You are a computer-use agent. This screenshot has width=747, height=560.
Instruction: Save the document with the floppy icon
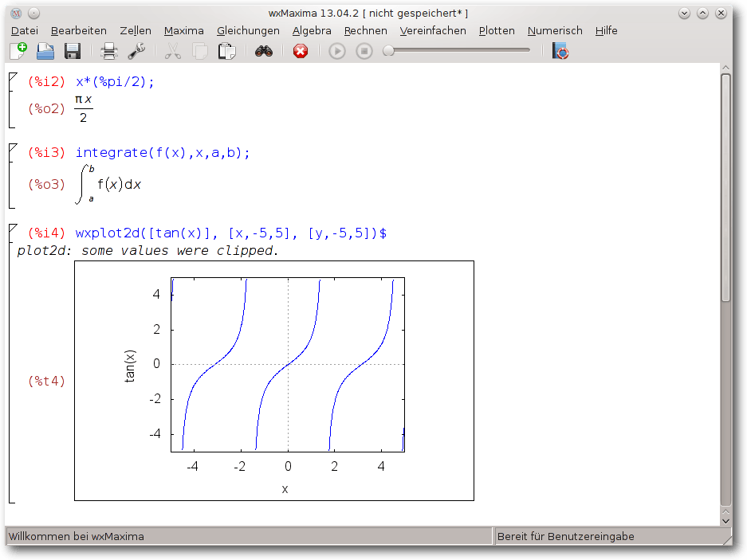click(x=73, y=51)
